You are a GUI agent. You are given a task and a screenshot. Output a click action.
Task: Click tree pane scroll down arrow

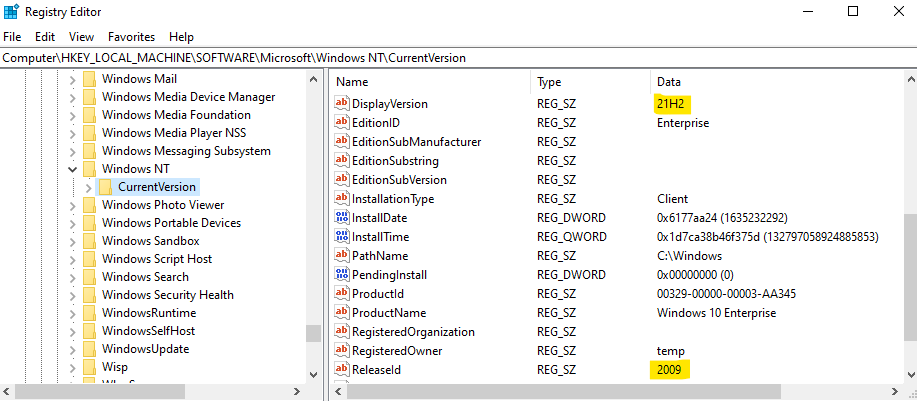tap(313, 375)
